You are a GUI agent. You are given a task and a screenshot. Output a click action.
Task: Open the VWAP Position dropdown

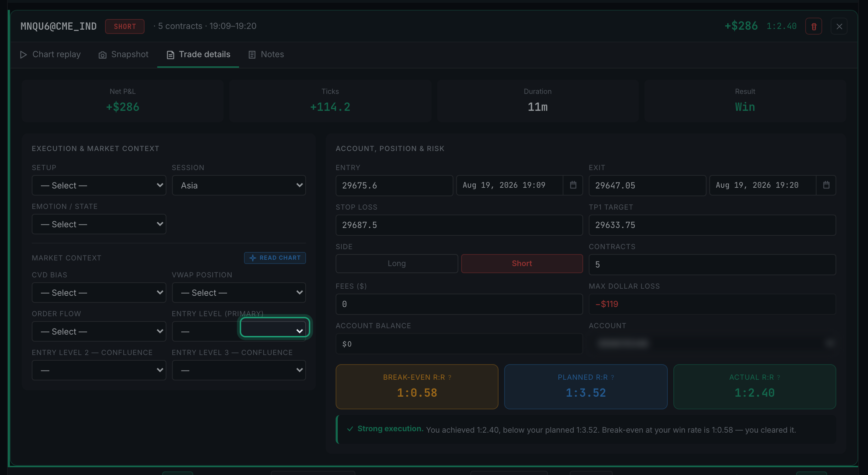[239, 293]
